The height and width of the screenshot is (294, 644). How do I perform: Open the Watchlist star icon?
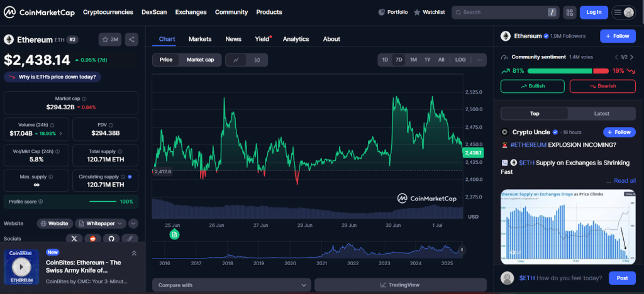point(417,13)
